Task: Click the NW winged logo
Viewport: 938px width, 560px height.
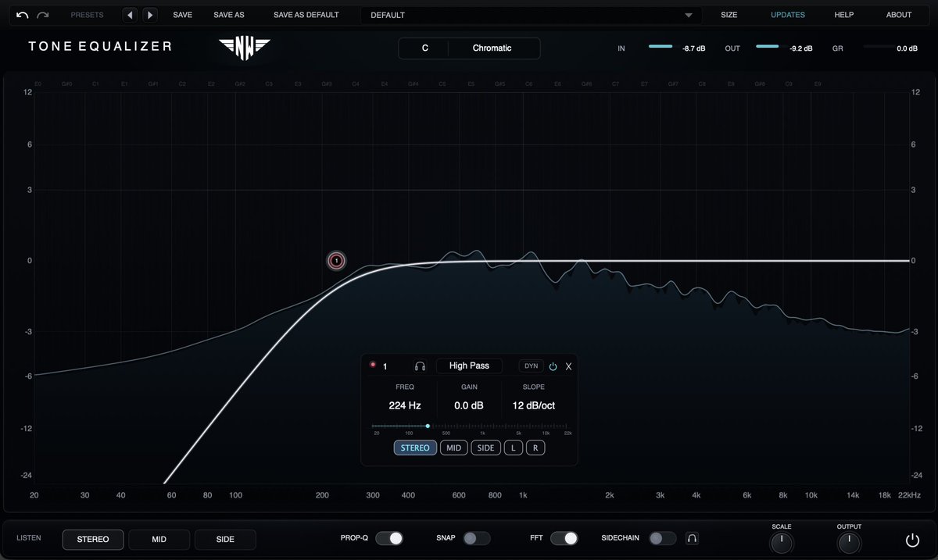Action: click(x=245, y=48)
